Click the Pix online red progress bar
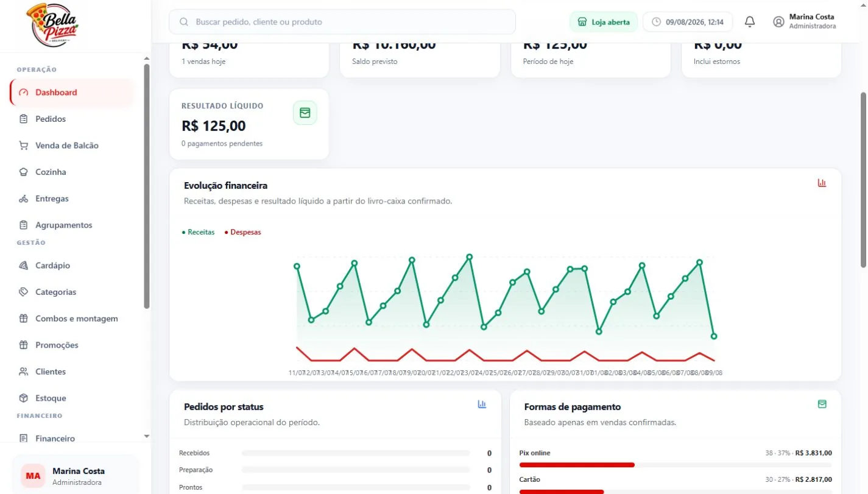This screenshot has width=868, height=494. tap(577, 465)
